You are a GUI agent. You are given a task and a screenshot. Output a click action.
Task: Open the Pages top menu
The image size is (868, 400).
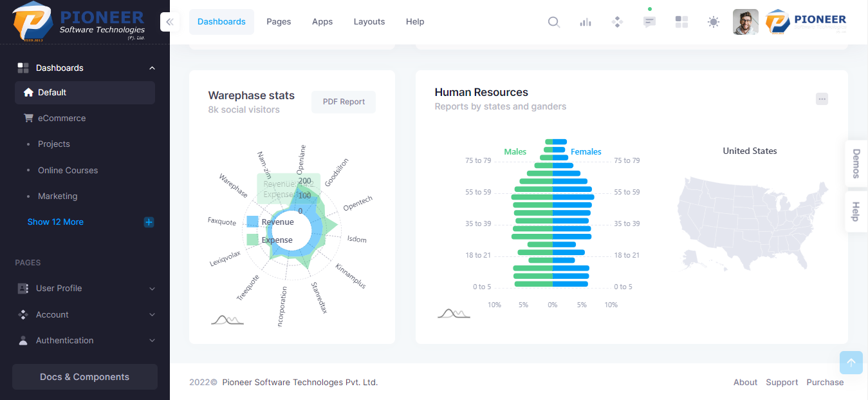click(279, 22)
